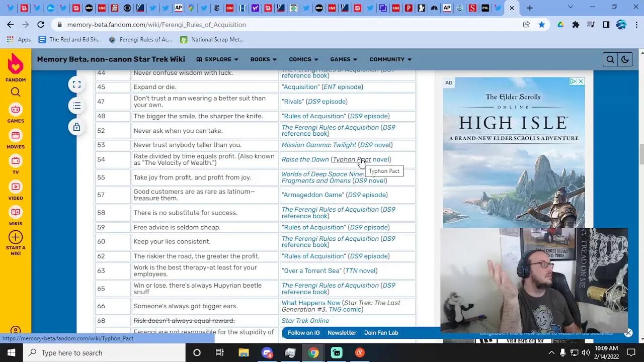This screenshot has width=644, height=362.
Task: Open "Over a Torrent Sea" link
Action: tap(311, 270)
